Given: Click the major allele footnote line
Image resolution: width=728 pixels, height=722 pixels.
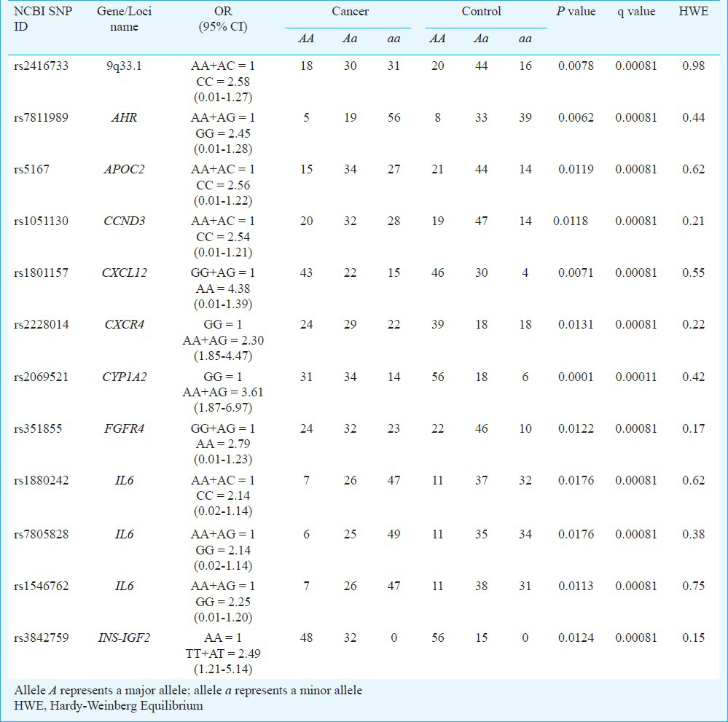Looking at the screenshot, I should tap(188, 691).
